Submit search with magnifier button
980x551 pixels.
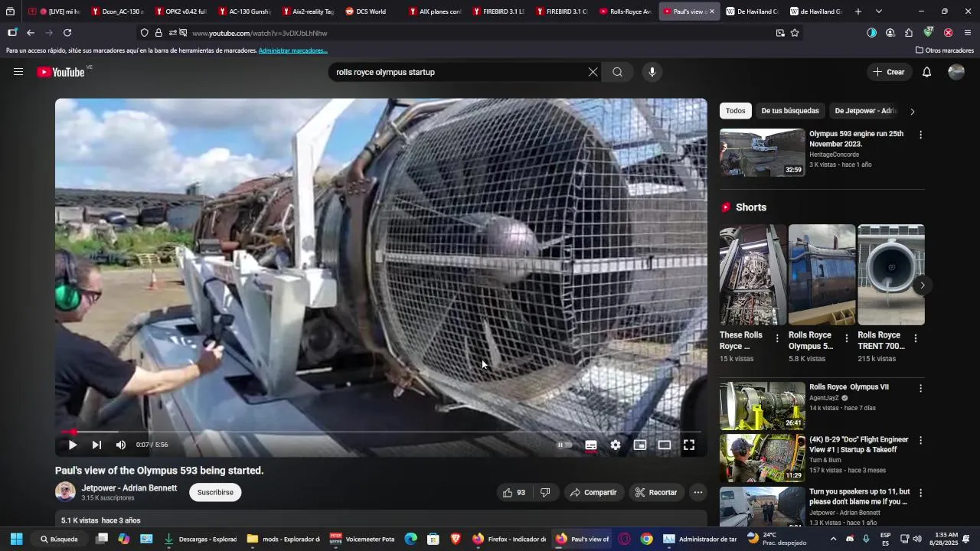pos(617,72)
